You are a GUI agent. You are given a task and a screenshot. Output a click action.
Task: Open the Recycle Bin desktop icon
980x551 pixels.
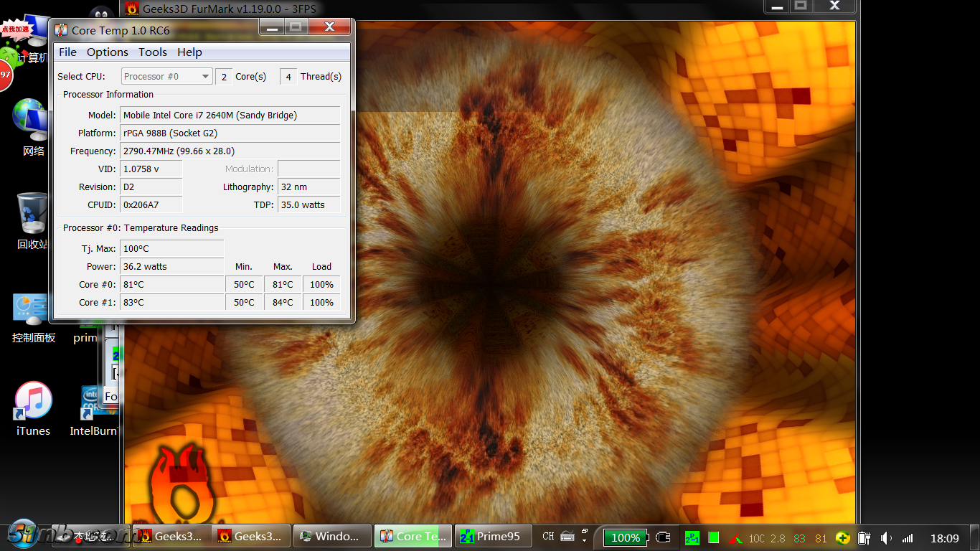32,214
